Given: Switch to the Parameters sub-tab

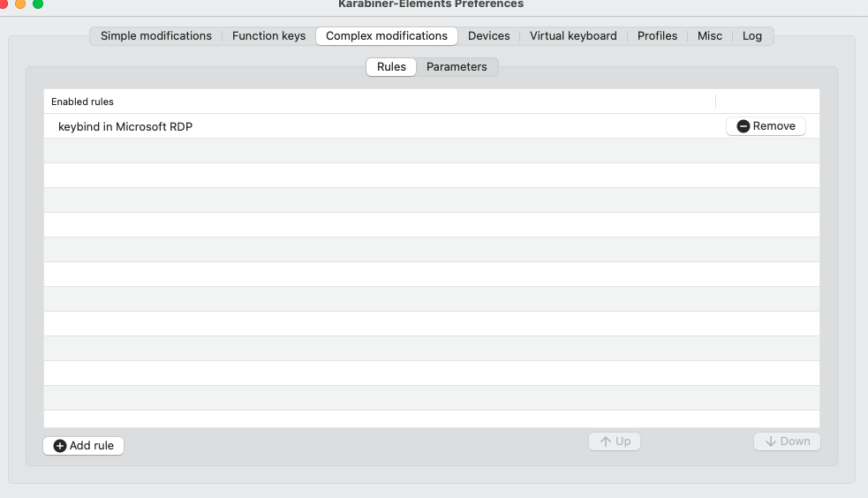Looking at the screenshot, I should [457, 67].
